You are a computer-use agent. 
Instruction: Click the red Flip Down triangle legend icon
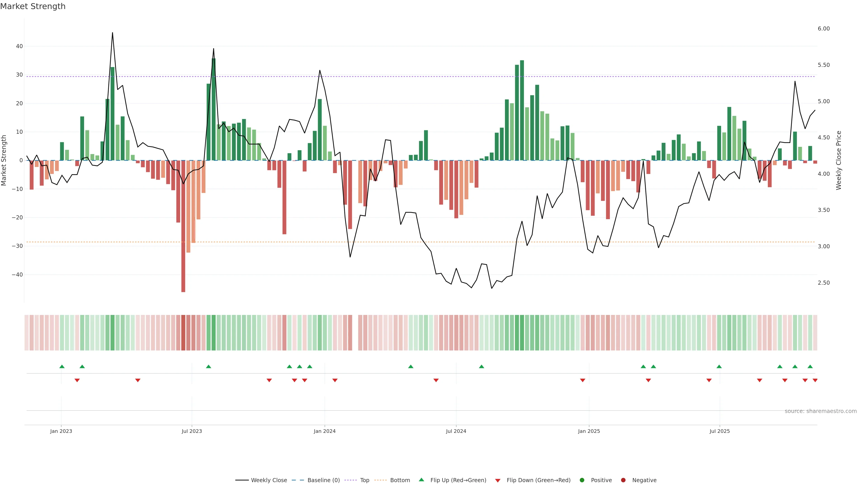pos(498,481)
